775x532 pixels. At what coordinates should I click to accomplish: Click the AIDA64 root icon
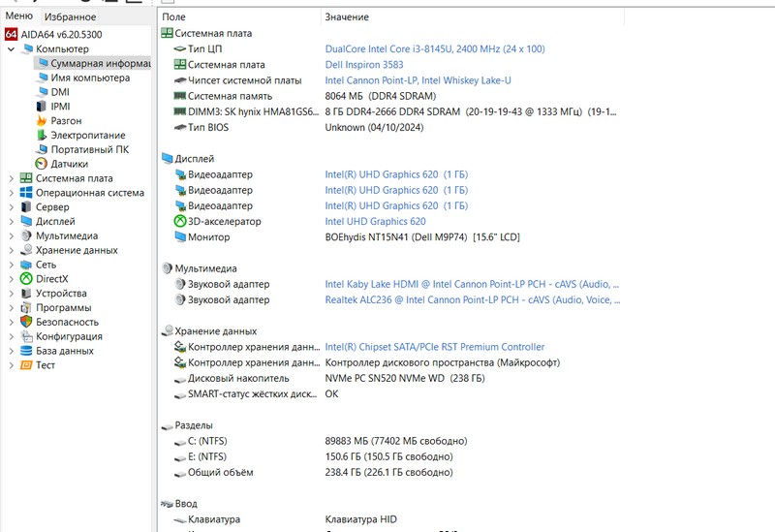12,34
